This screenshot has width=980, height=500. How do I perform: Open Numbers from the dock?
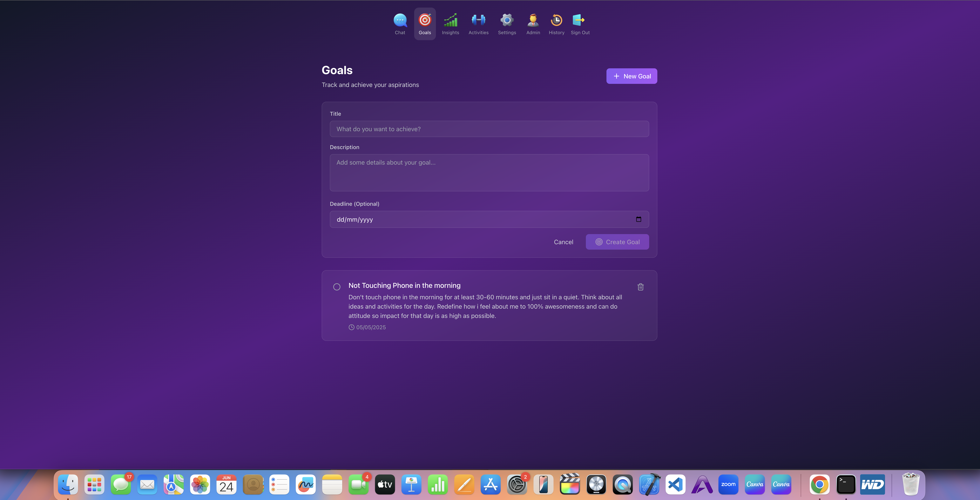[x=438, y=484]
